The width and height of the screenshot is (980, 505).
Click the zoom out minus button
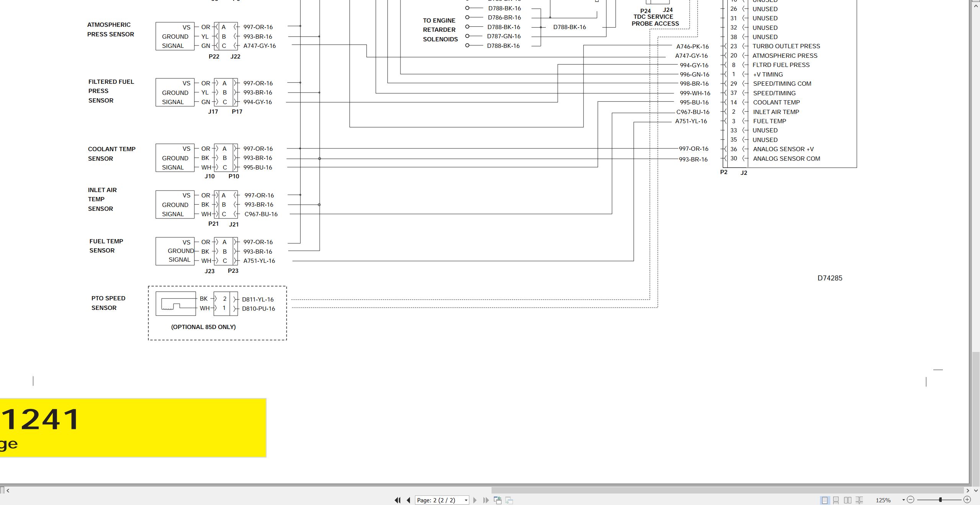coord(911,500)
